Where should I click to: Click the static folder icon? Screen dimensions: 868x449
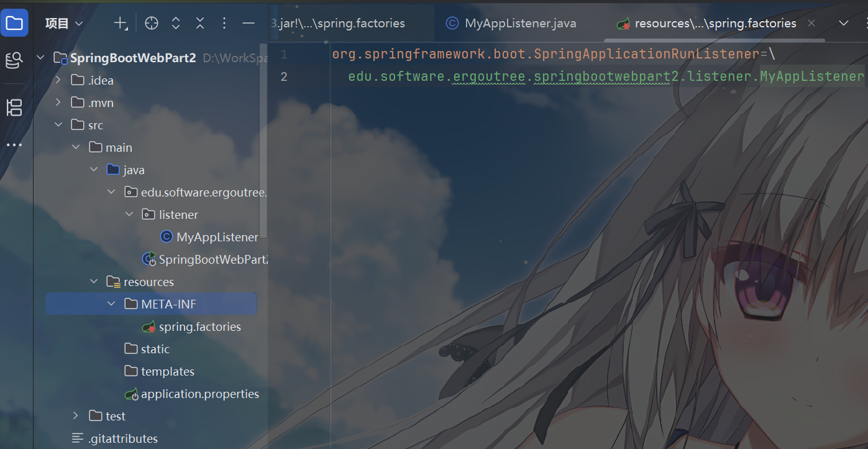pos(130,349)
